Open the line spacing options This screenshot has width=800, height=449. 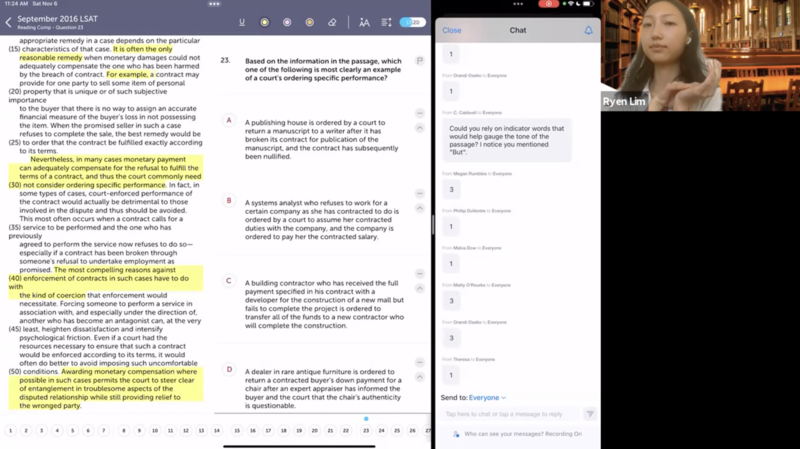click(x=386, y=22)
